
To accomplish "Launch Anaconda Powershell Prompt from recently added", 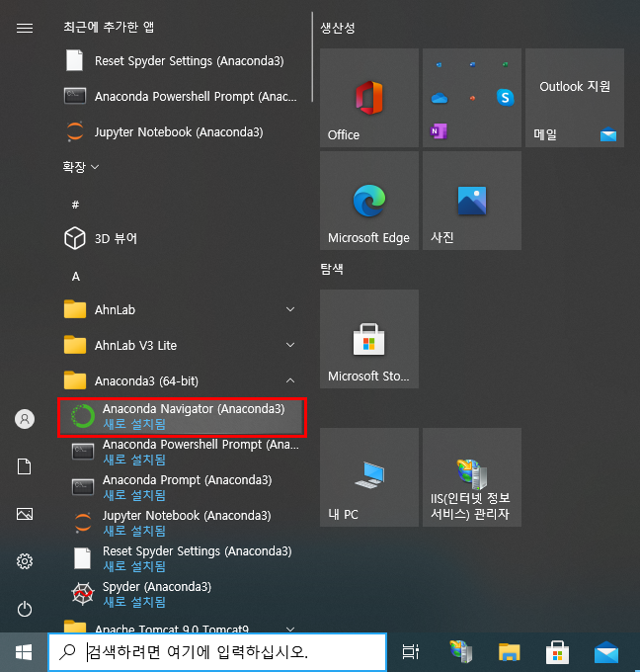I will (181, 97).
